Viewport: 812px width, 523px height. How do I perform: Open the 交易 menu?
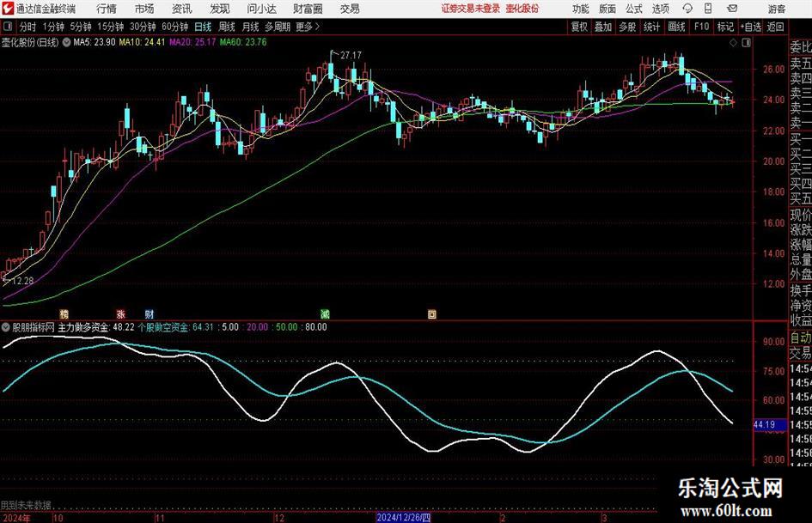pyautogui.click(x=350, y=9)
